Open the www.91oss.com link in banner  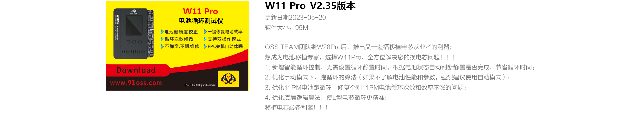(136, 83)
